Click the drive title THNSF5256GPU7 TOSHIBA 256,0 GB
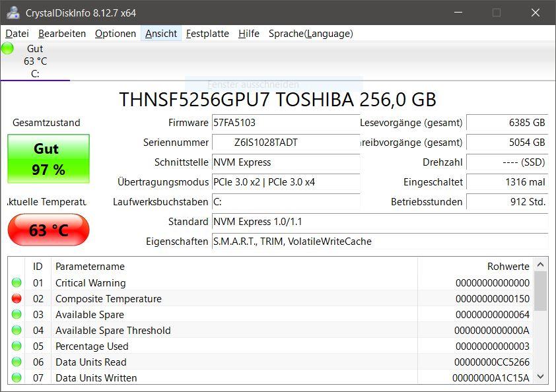The height and width of the screenshot is (392, 556). pyautogui.click(x=277, y=100)
